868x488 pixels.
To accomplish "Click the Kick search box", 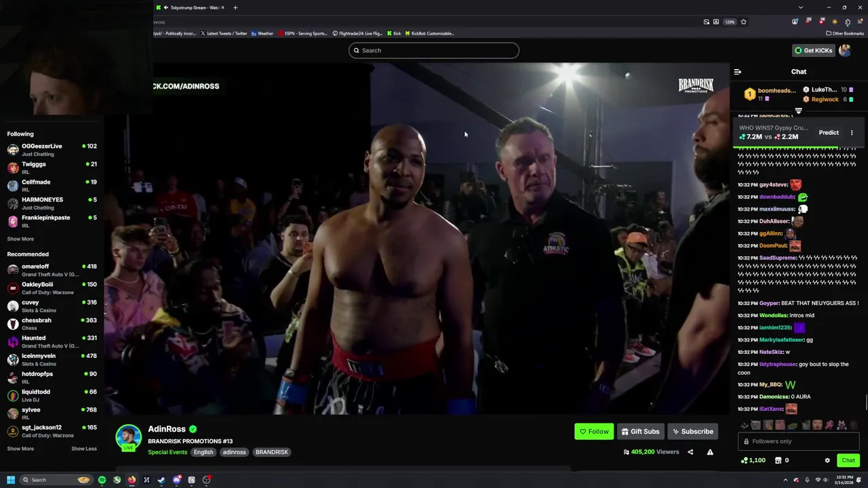I will tap(434, 50).
